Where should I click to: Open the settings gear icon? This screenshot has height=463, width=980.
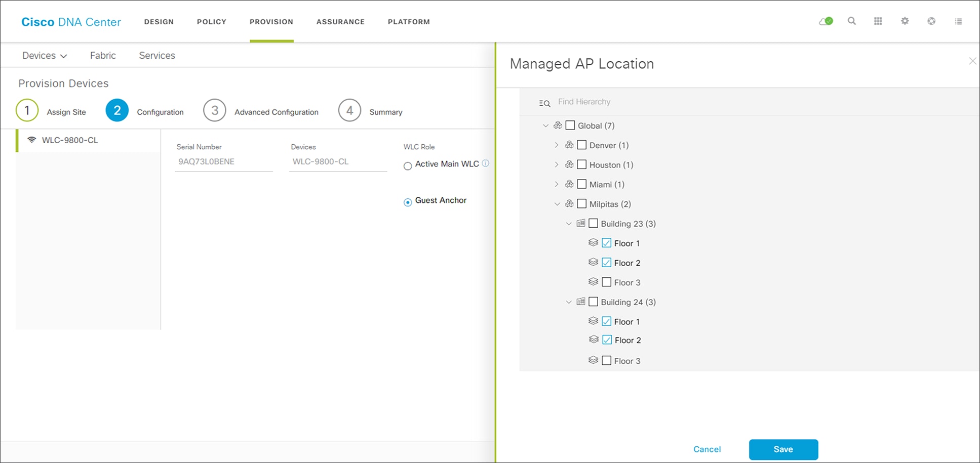905,21
